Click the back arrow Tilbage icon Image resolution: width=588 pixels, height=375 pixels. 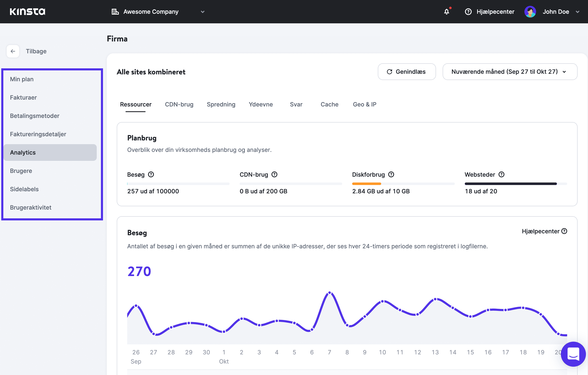pos(13,51)
